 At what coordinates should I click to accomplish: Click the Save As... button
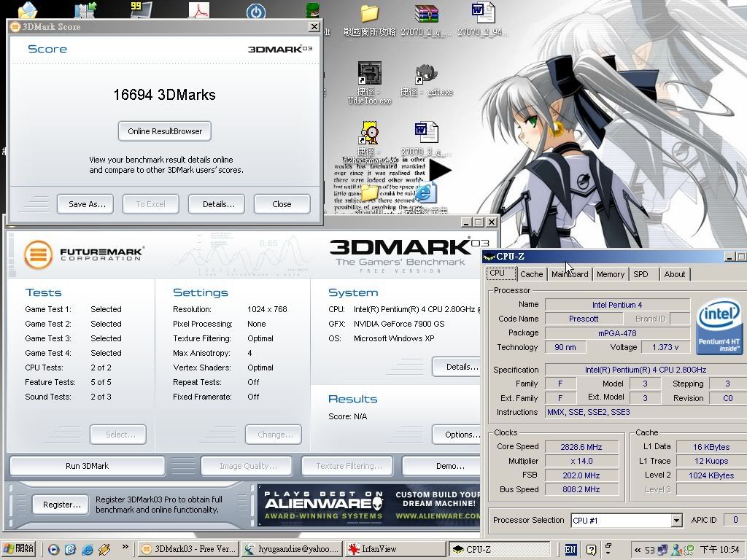point(87,204)
